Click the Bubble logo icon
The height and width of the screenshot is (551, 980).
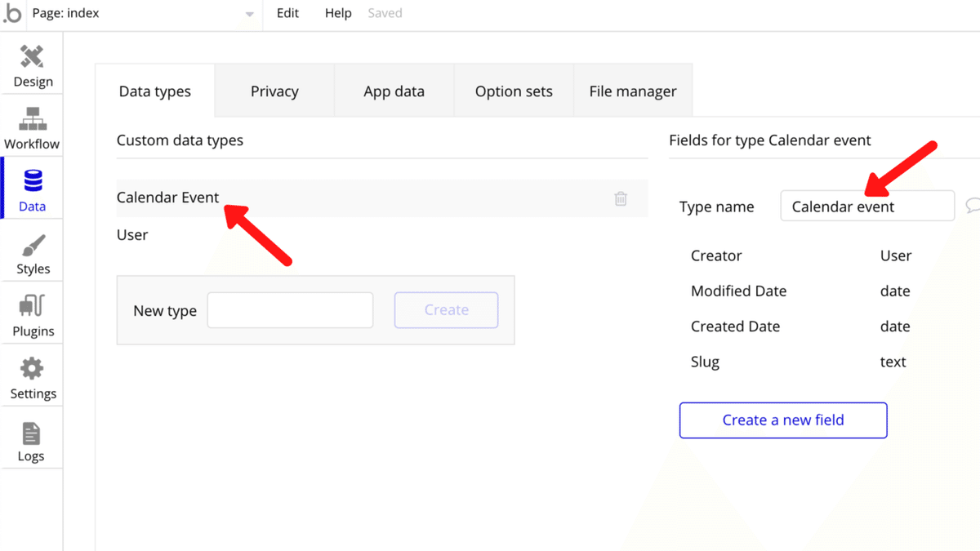coord(12,14)
